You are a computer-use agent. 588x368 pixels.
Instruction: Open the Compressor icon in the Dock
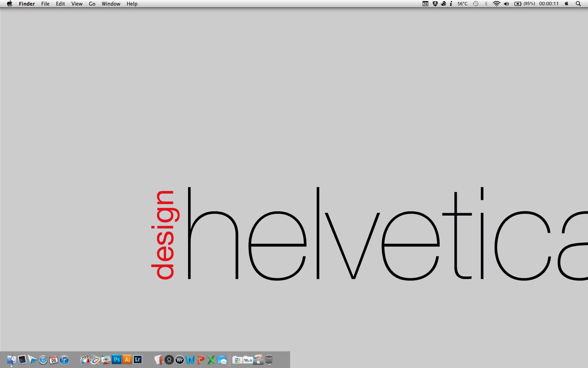pos(106,360)
